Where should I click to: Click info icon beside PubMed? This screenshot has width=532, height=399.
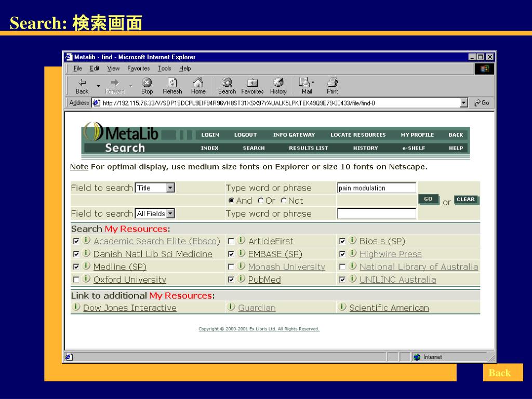point(241,279)
